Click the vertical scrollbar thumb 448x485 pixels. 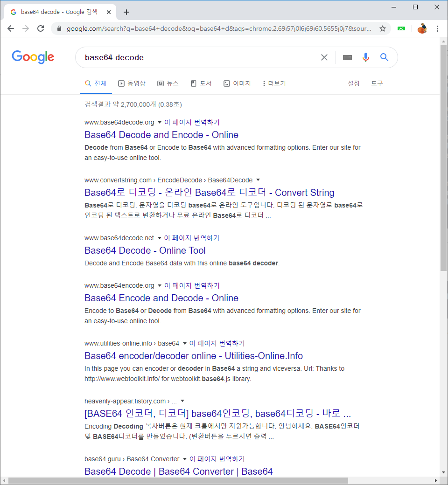click(444, 158)
